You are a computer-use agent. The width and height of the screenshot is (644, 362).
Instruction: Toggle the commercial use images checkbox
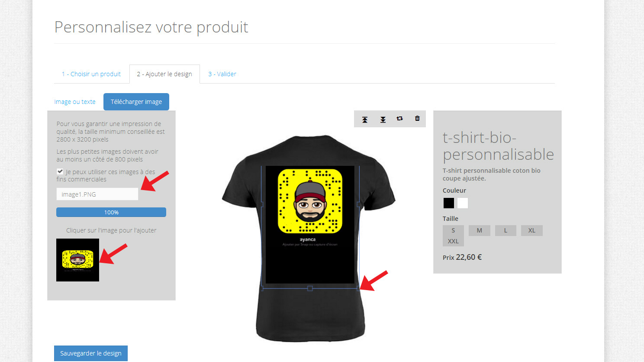click(60, 171)
